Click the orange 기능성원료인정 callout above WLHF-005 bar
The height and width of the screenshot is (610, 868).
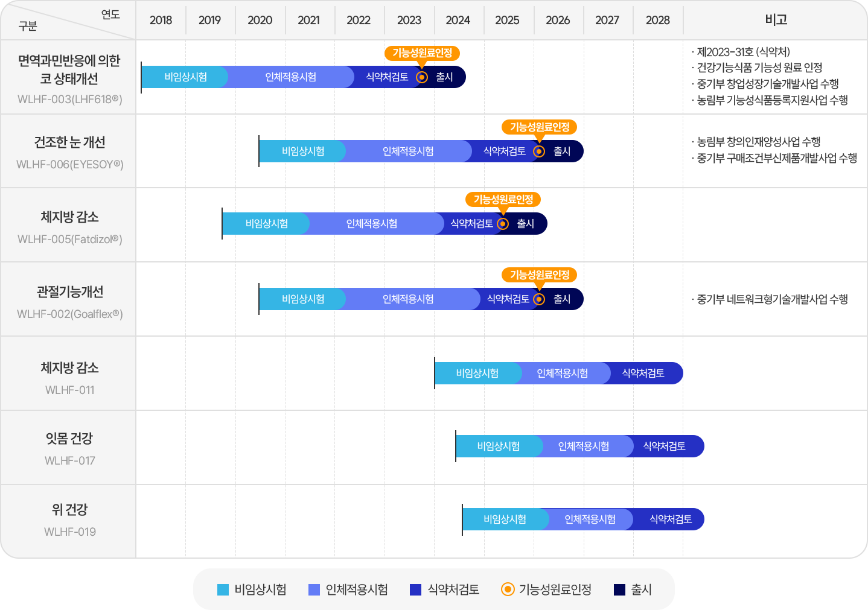[x=503, y=200]
